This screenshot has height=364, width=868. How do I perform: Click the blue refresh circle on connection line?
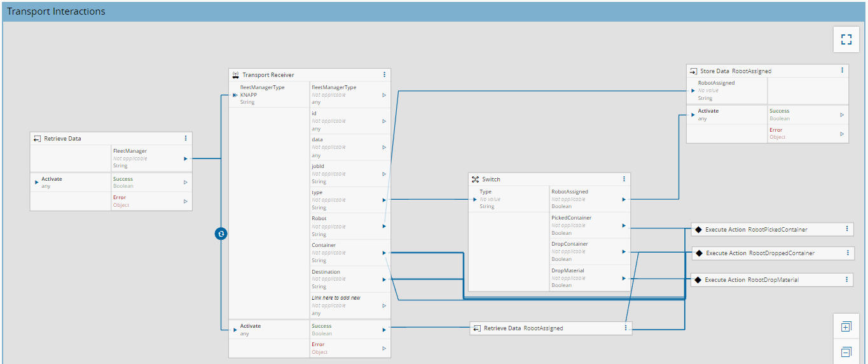click(x=221, y=234)
